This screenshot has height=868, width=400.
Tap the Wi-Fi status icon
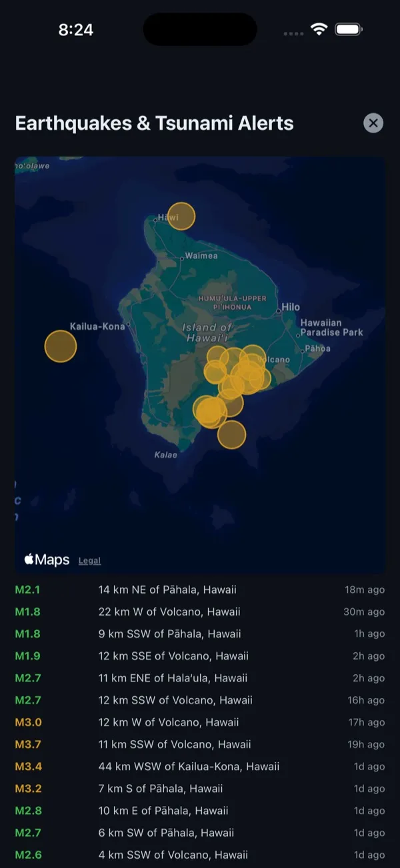[319, 29]
